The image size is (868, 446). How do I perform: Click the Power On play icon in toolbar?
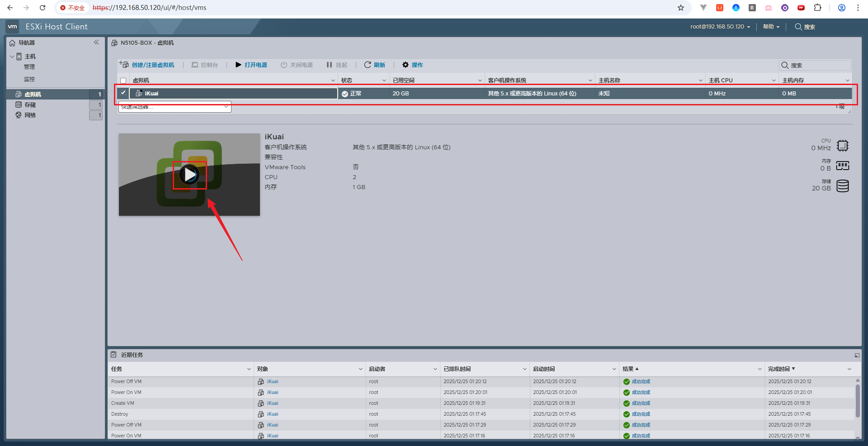coord(238,65)
